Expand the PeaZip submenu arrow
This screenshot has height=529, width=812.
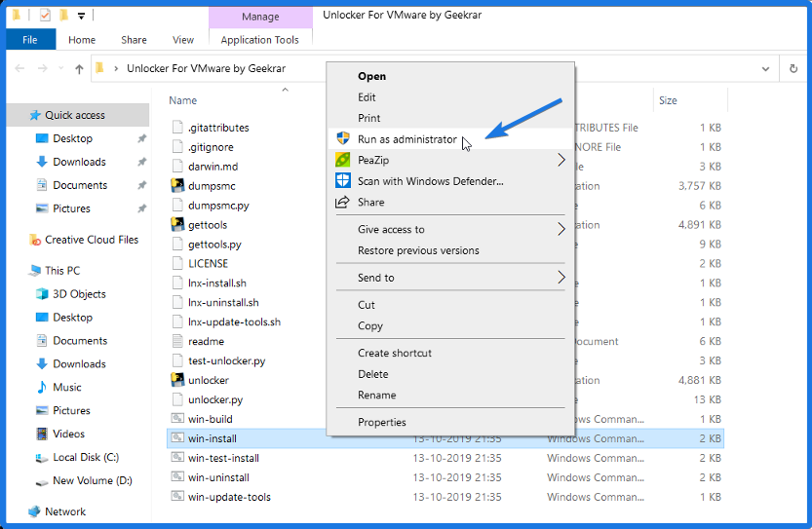pyautogui.click(x=561, y=160)
